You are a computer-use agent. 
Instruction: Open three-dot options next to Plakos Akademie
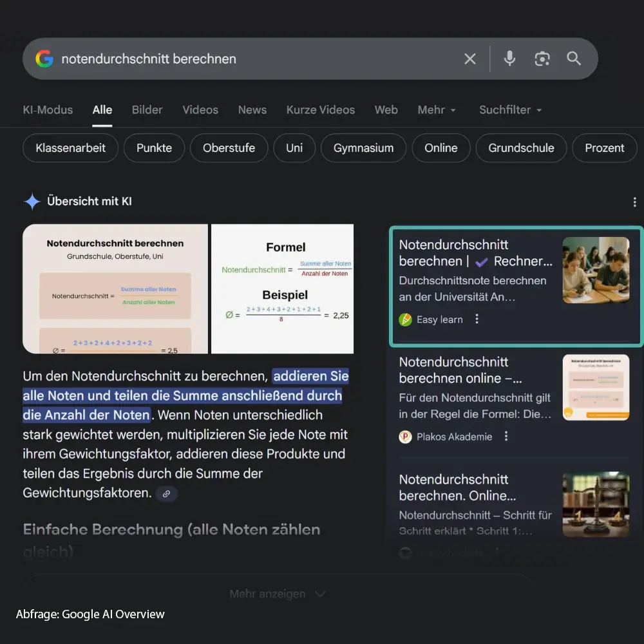(x=506, y=437)
